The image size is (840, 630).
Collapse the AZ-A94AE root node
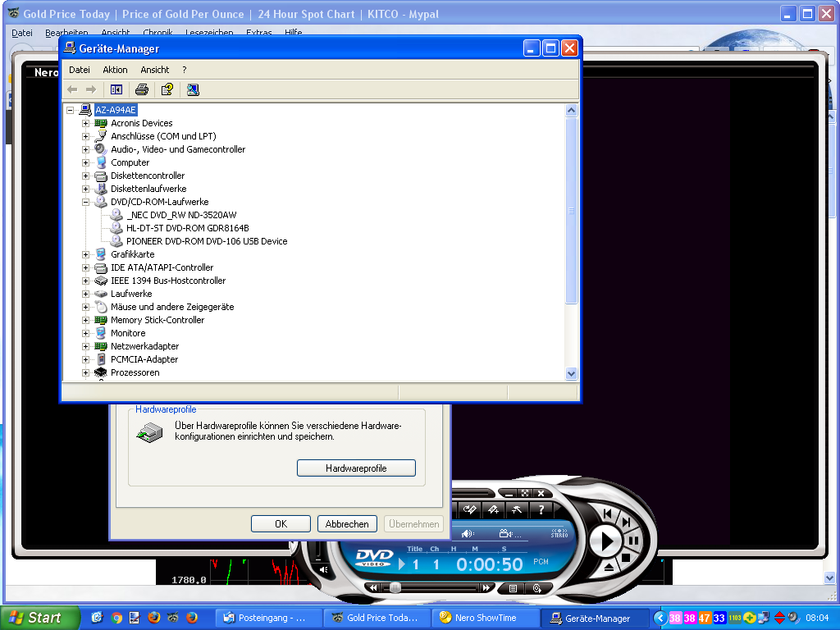pos(71,111)
